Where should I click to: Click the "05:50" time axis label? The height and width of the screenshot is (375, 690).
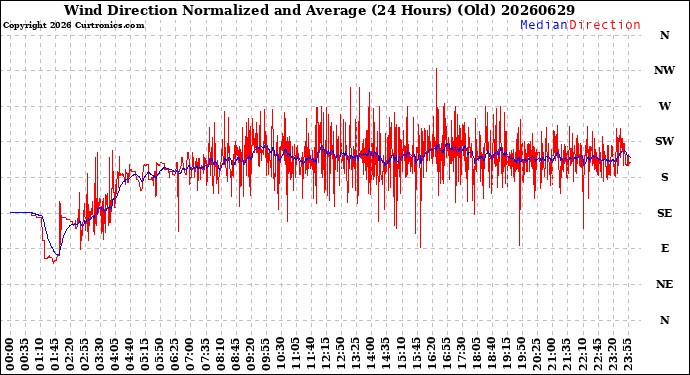tap(159, 354)
